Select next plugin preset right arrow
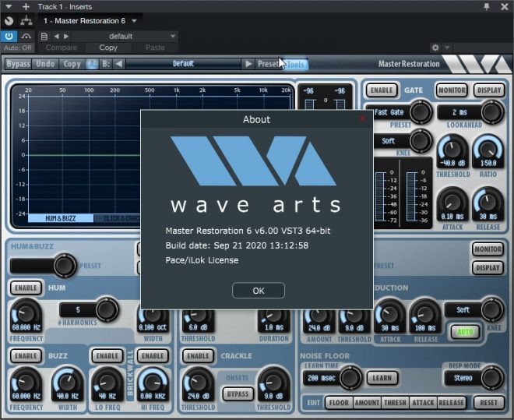The height and width of the screenshot is (420, 514). tap(248, 64)
